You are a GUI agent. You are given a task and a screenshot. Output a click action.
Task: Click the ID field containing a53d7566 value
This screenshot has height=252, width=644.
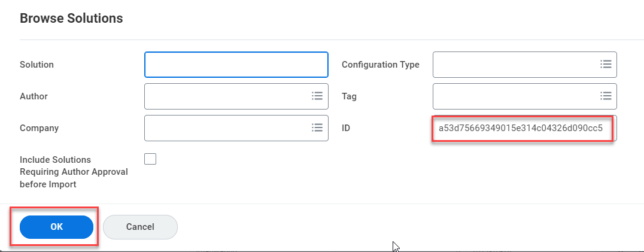[x=521, y=128]
